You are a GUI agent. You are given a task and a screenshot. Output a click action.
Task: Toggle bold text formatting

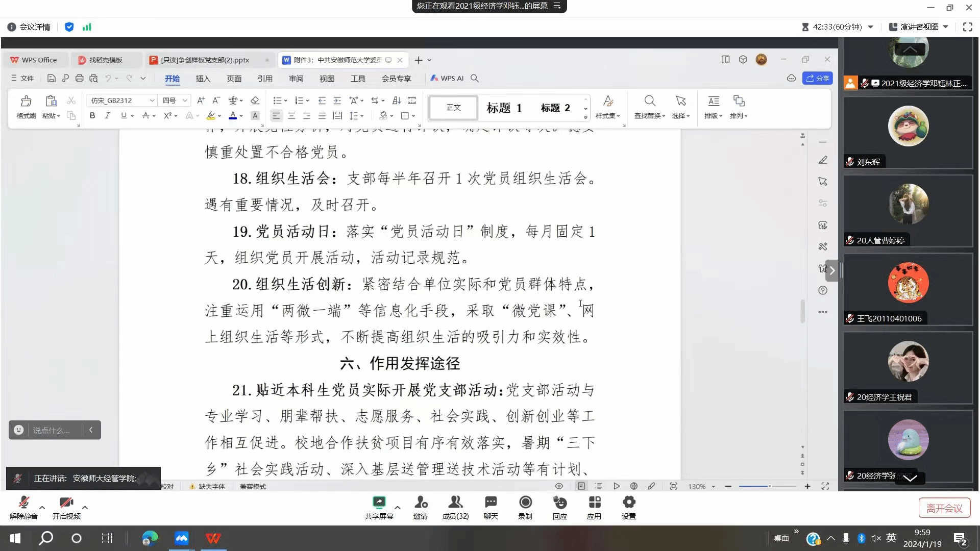92,116
